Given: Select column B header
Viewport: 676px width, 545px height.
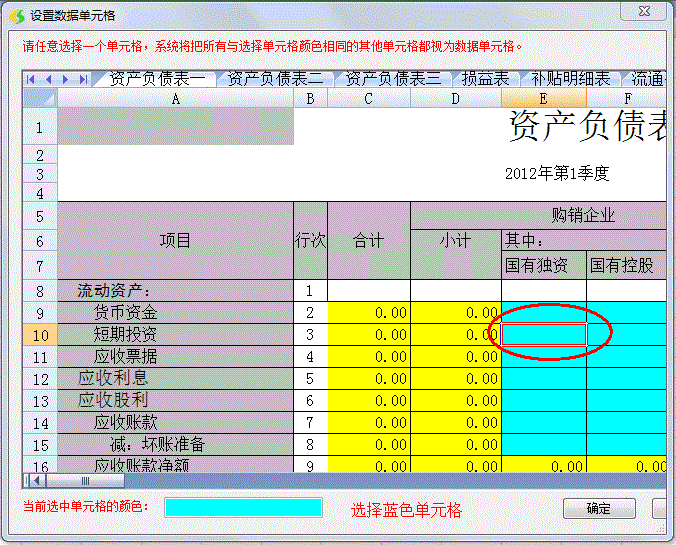Looking at the screenshot, I should (x=310, y=99).
